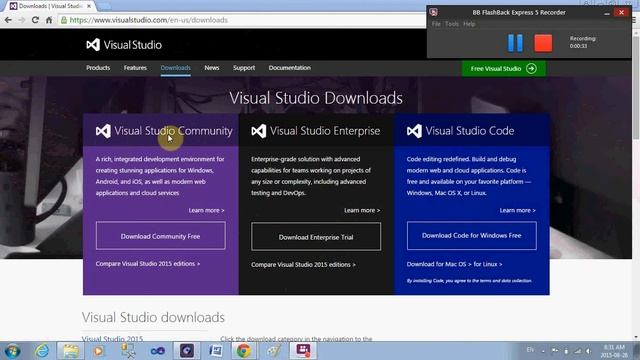This screenshot has height=360, width=640.
Task: Click the address bar URL field
Action: [x=245, y=20]
